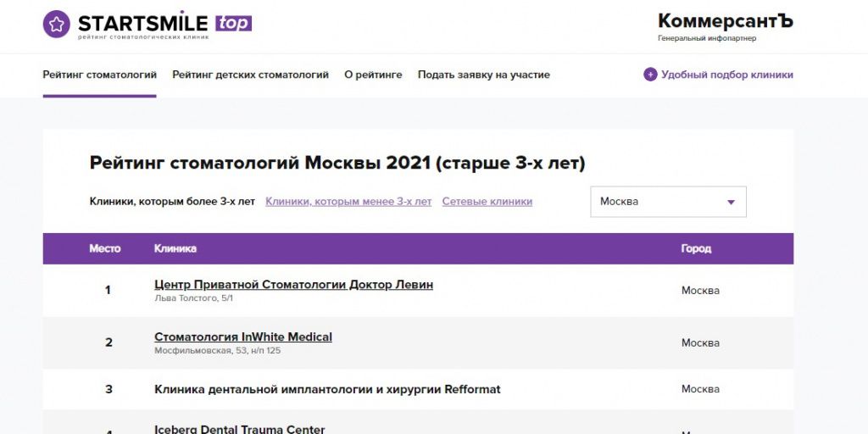Open Удобный подбор клиники link

pyautogui.click(x=726, y=75)
